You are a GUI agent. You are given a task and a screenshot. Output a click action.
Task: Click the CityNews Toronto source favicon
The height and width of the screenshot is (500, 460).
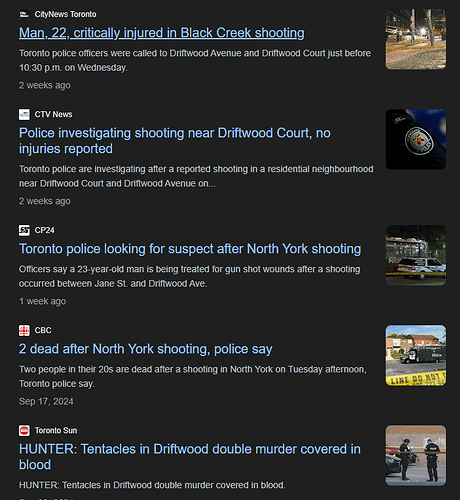coord(24,14)
